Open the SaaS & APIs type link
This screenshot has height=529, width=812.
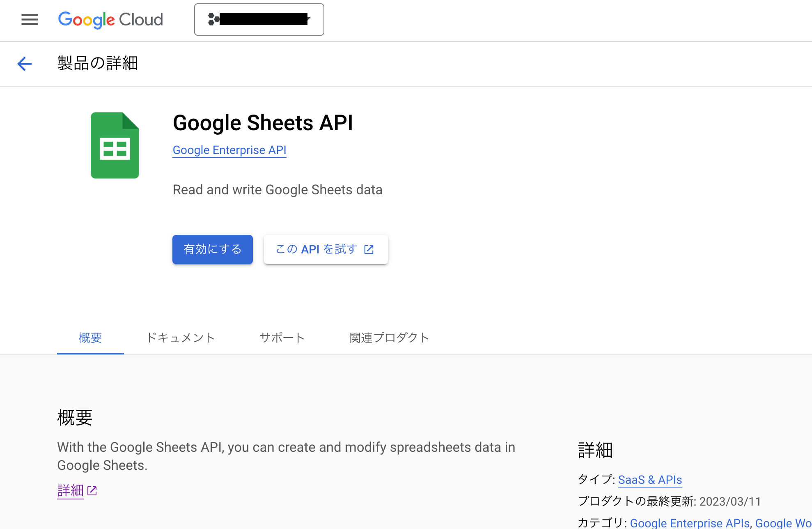(650, 480)
